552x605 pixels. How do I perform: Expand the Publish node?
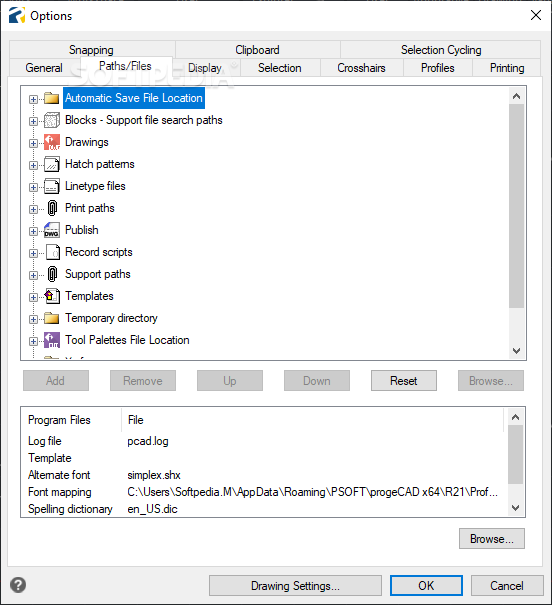33,231
